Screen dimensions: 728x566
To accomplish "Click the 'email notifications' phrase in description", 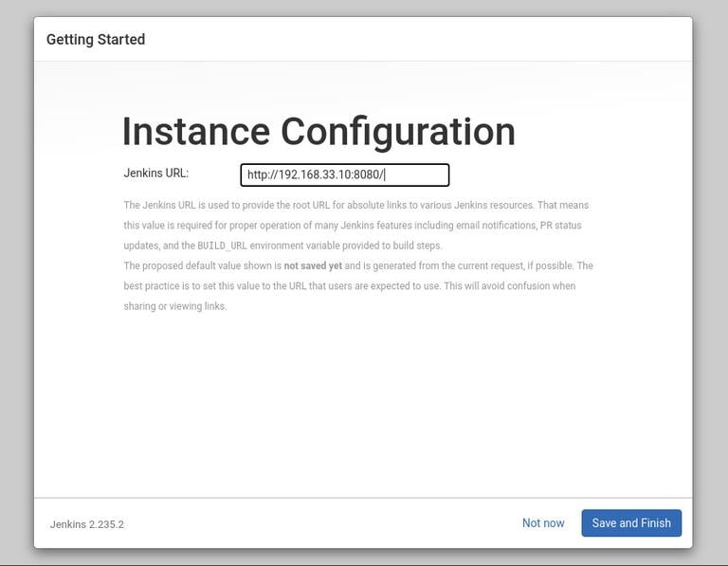I will pos(493,226).
